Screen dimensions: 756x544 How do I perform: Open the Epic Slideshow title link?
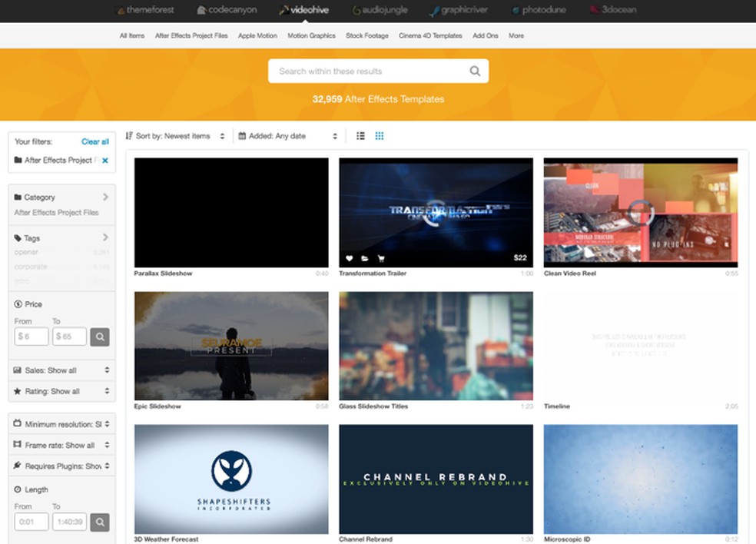tap(157, 406)
